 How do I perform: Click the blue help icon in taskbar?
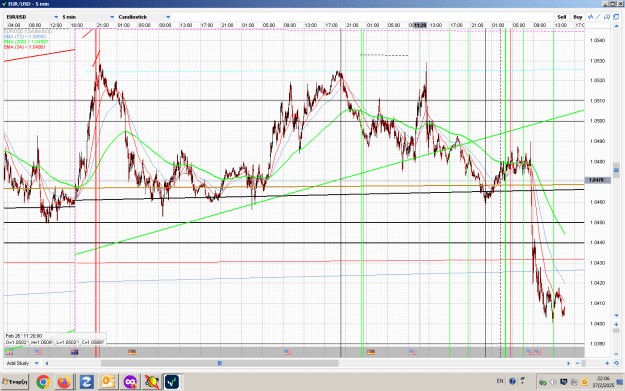pos(512,381)
